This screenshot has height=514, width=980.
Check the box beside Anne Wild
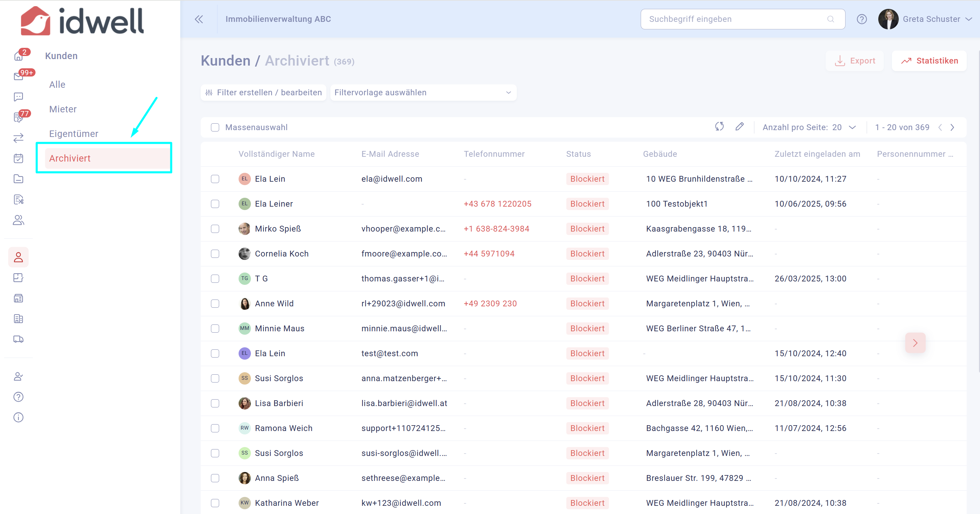pyautogui.click(x=215, y=304)
